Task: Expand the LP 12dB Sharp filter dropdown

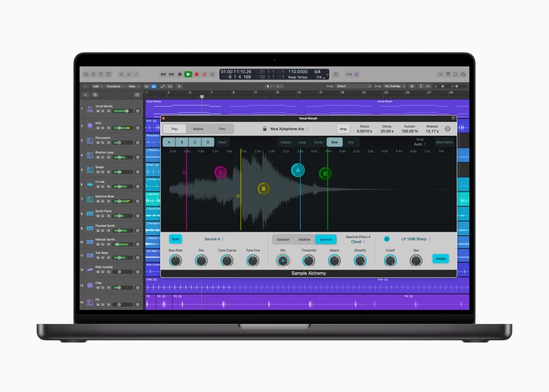Action: [x=417, y=239]
